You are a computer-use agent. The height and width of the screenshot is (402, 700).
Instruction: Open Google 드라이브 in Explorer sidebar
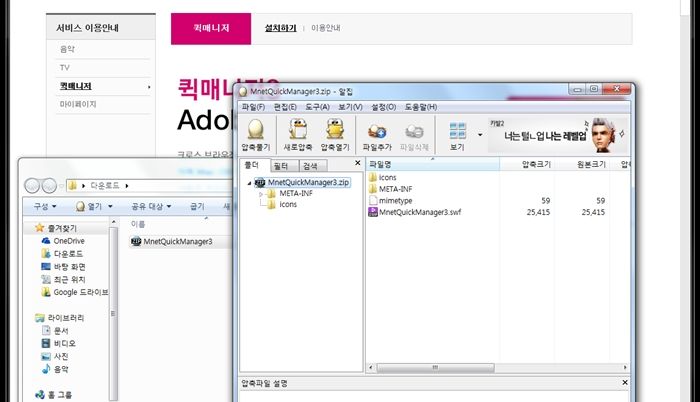pos(75,293)
